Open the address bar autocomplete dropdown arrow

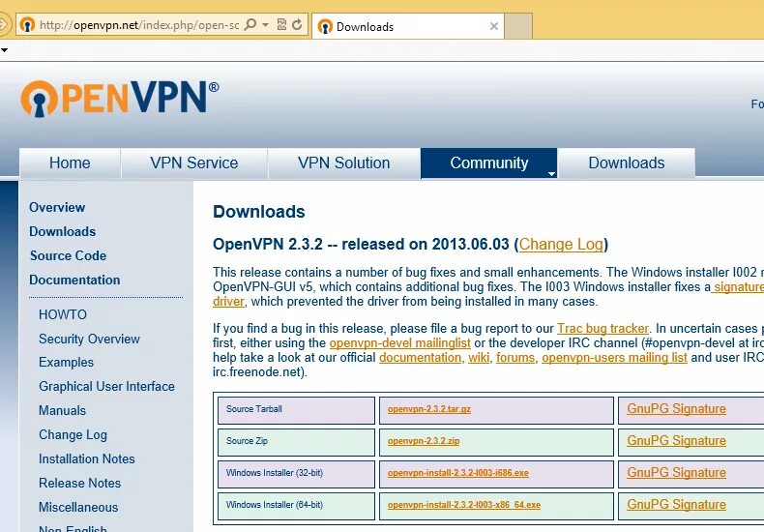click(266, 24)
